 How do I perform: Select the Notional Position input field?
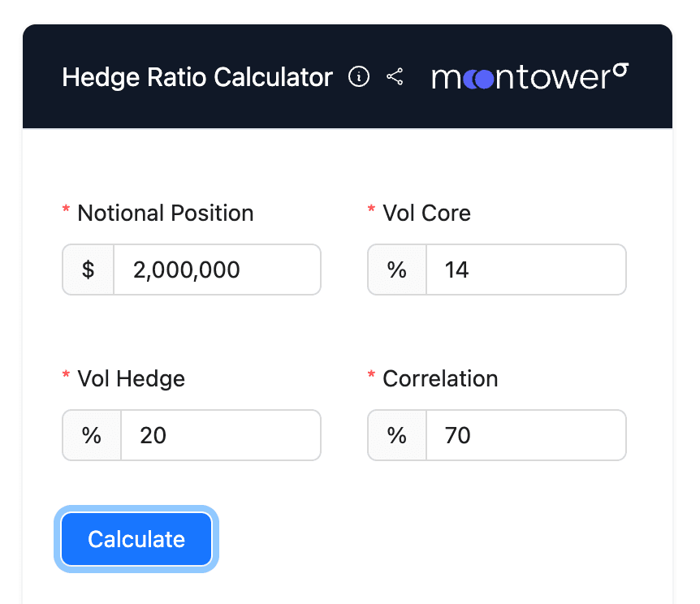217,270
